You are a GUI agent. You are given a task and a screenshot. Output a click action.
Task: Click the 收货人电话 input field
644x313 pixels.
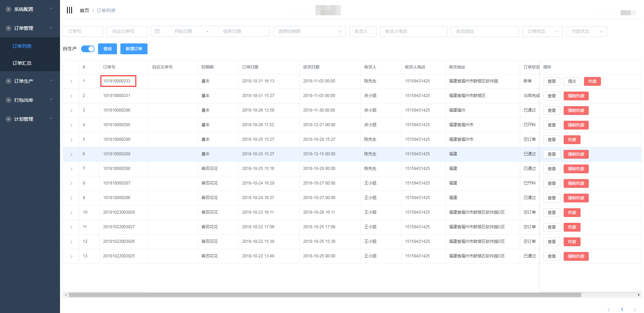pos(413,31)
